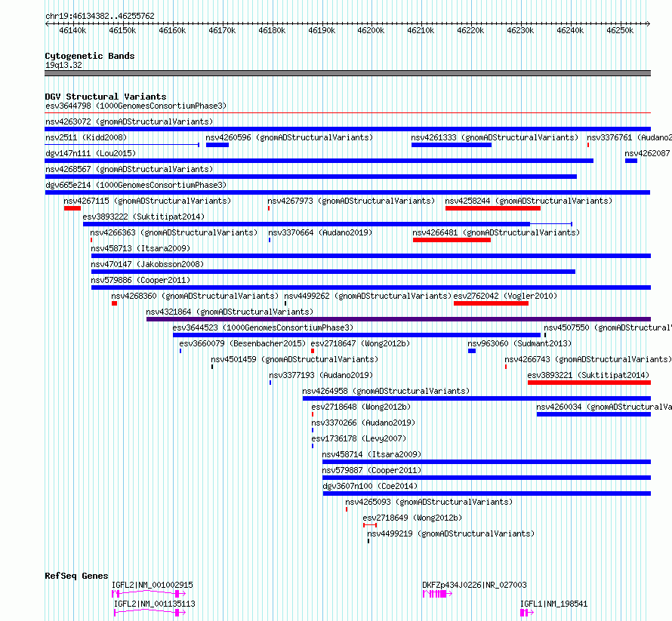Select the nsv4264958 gnomAD variant label
This screenshot has height=621, width=672.
(x=386, y=391)
